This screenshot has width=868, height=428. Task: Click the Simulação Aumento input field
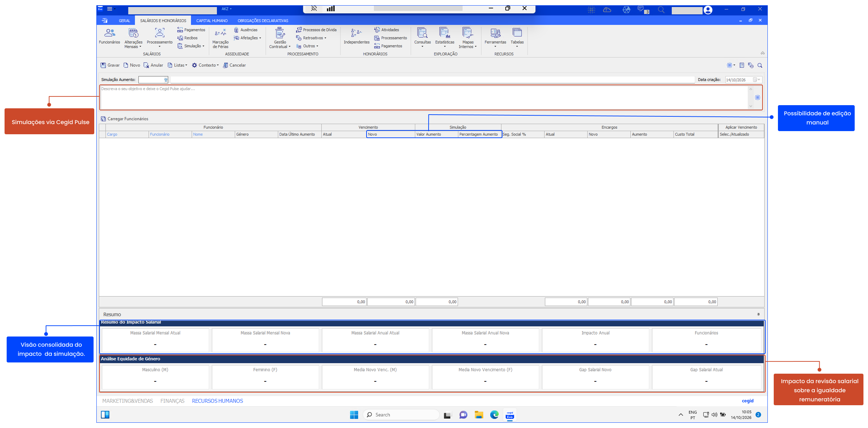tap(153, 80)
